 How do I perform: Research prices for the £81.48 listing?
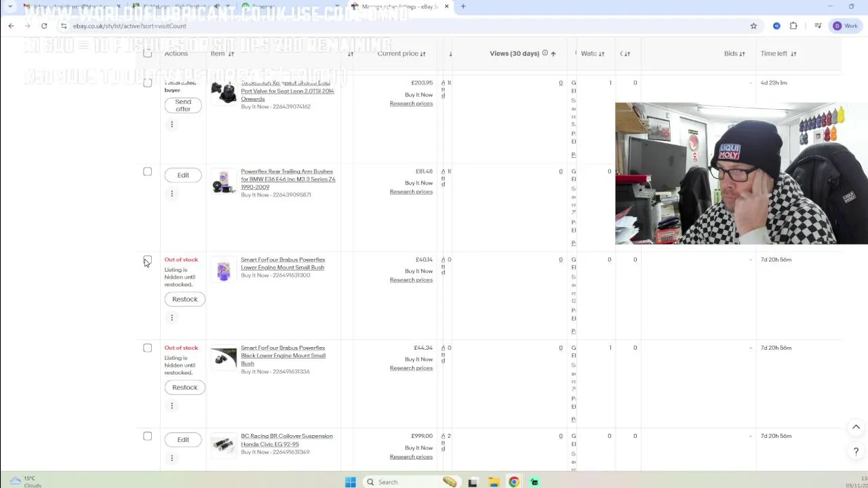(411, 192)
